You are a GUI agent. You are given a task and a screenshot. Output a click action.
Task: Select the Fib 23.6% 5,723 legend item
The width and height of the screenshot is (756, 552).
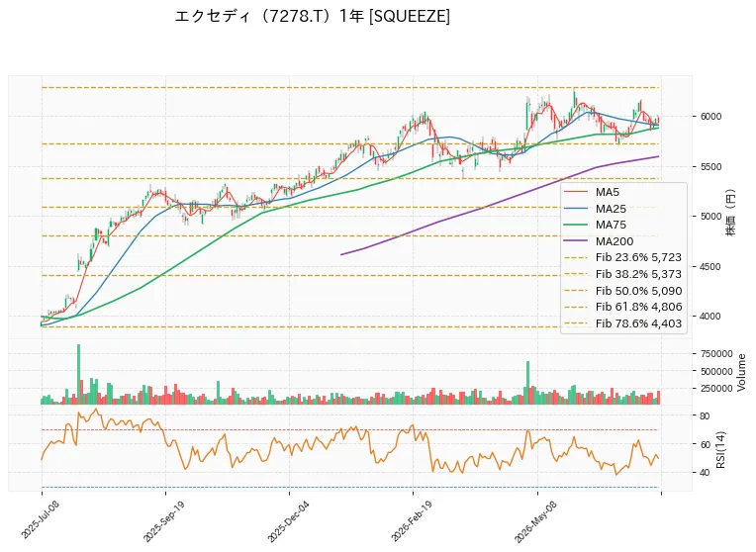pyautogui.click(x=623, y=257)
